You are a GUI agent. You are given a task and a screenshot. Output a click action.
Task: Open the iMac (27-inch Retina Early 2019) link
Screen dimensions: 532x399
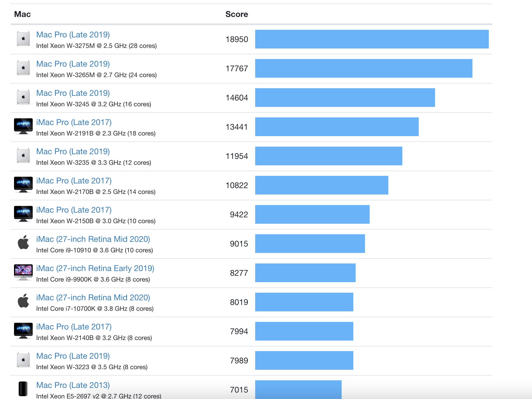(x=95, y=268)
